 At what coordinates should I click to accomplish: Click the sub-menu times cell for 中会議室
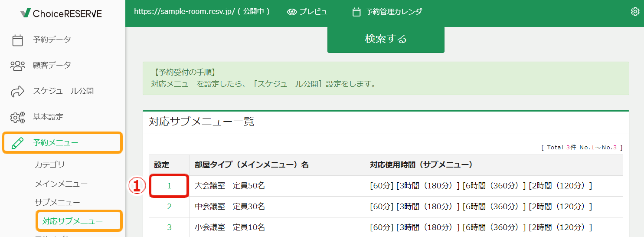tap(494, 207)
